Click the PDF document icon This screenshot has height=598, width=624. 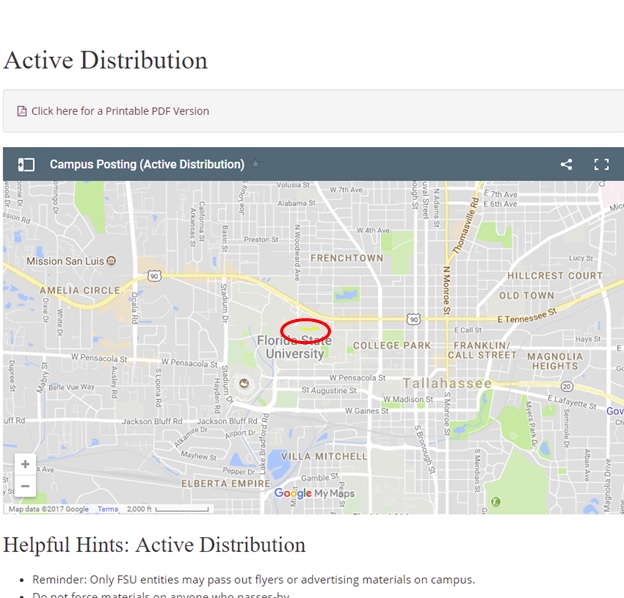click(x=22, y=111)
